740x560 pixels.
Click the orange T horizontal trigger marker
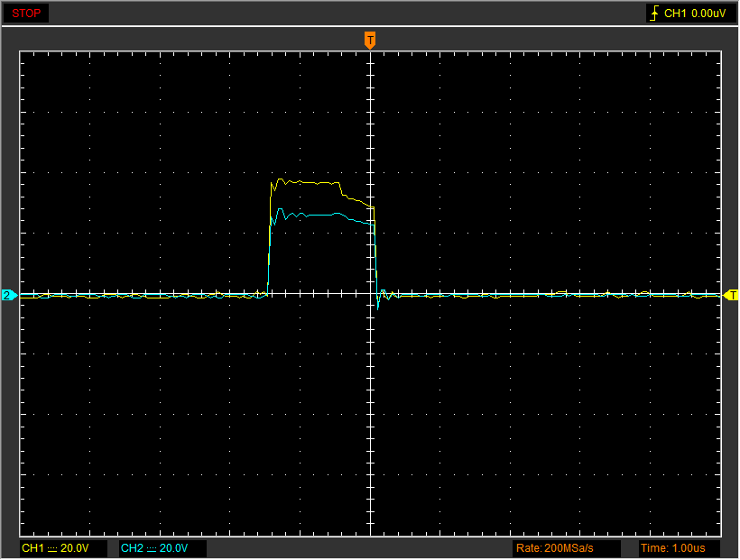[370, 40]
